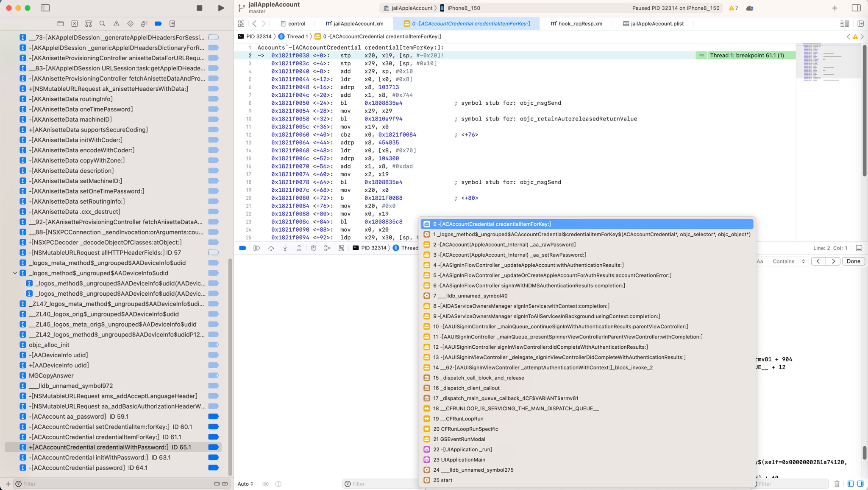This screenshot has width=868, height=490.
Task: Select frame 22 -[UIApplication _run]
Action: coord(587,449)
